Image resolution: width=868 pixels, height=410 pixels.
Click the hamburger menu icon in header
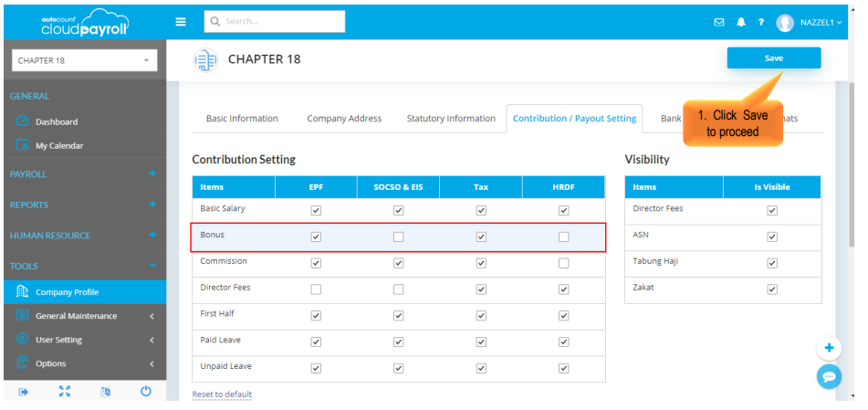(181, 22)
